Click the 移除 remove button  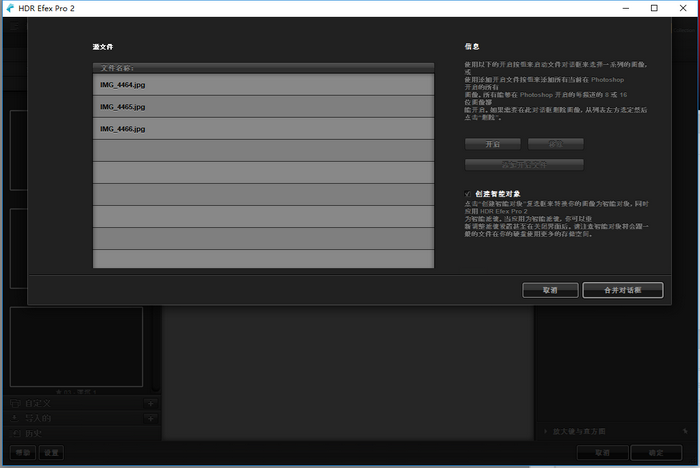pos(555,144)
